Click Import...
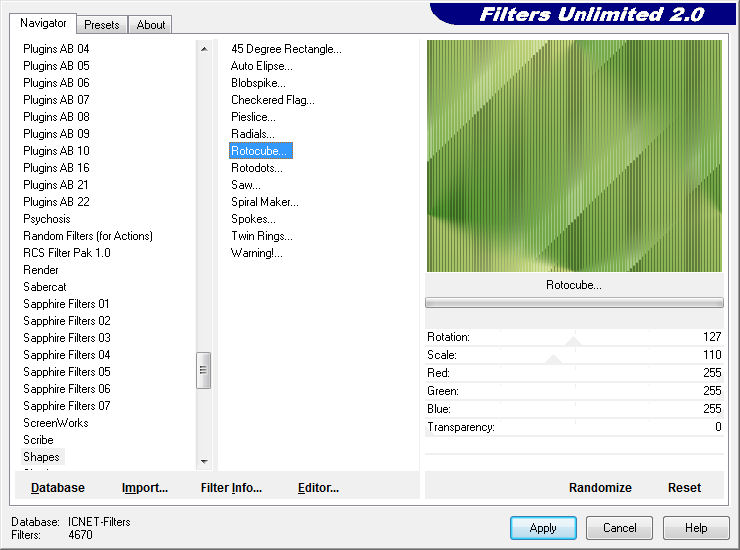 144,488
